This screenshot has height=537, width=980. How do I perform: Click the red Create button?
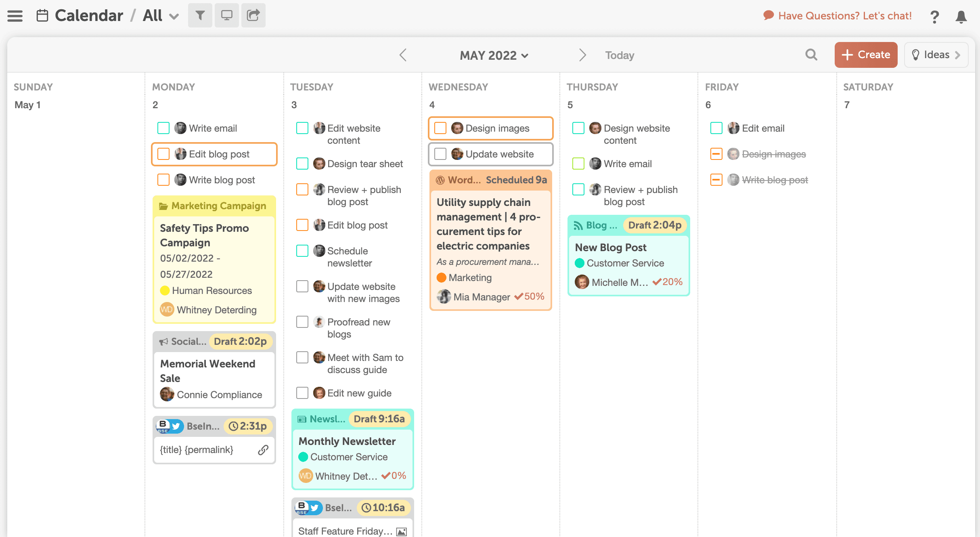point(866,55)
